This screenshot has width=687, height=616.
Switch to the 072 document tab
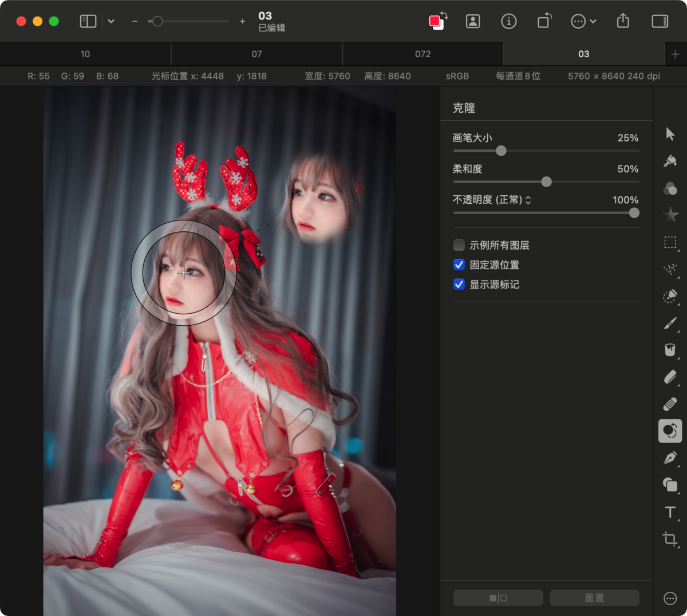tap(423, 54)
